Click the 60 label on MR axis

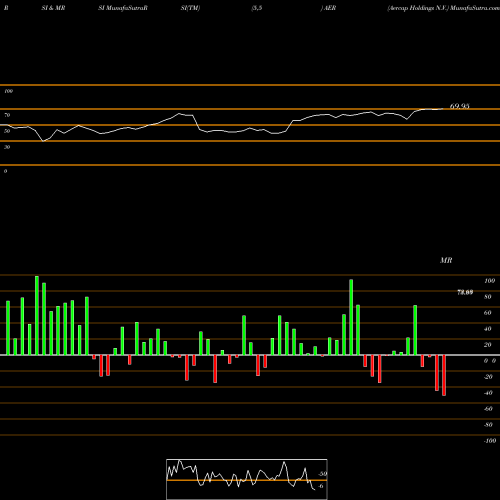click(x=488, y=313)
